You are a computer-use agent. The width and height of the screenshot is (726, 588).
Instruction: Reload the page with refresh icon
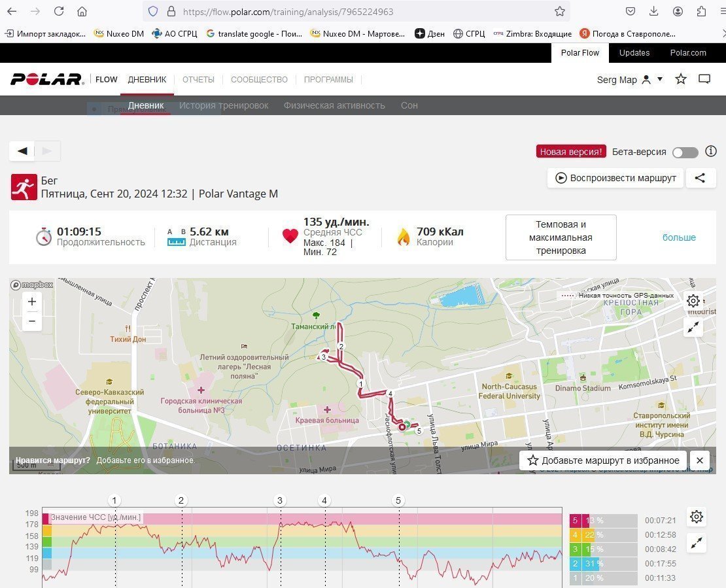tap(59, 12)
